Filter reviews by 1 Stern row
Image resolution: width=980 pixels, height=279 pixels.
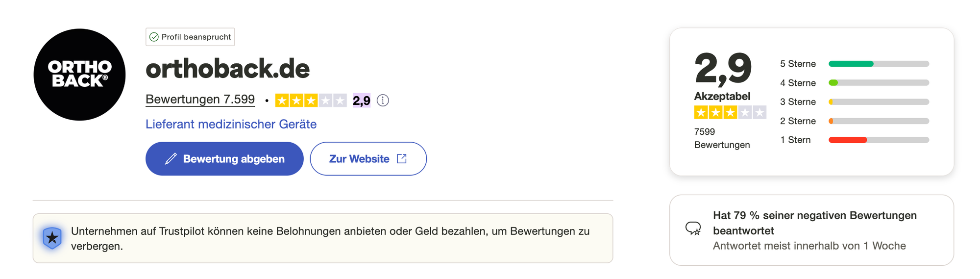854,140
